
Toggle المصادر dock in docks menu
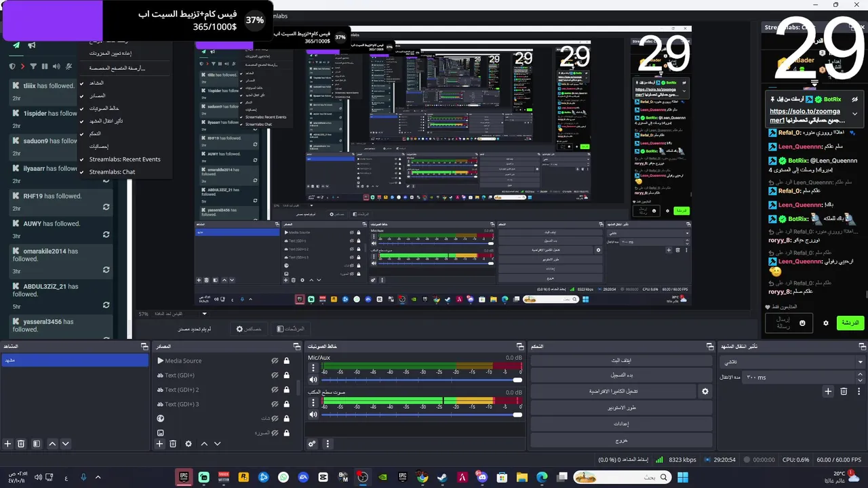coord(98,96)
